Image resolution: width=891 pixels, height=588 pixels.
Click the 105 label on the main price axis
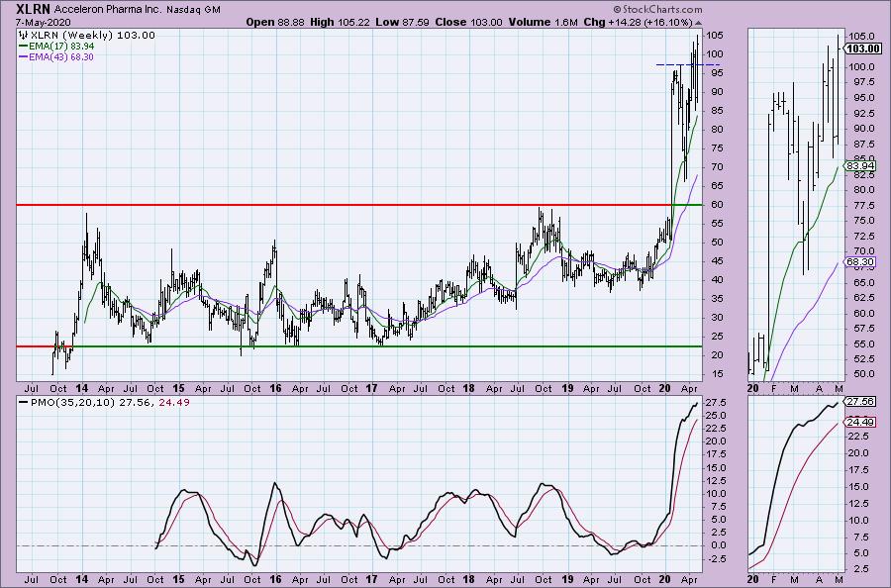tap(715, 36)
